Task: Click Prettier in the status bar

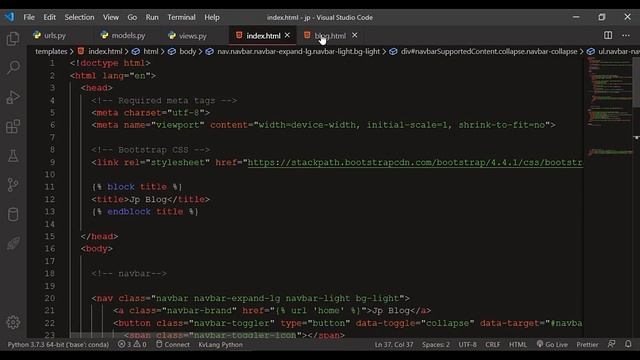Action: (587, 344)
